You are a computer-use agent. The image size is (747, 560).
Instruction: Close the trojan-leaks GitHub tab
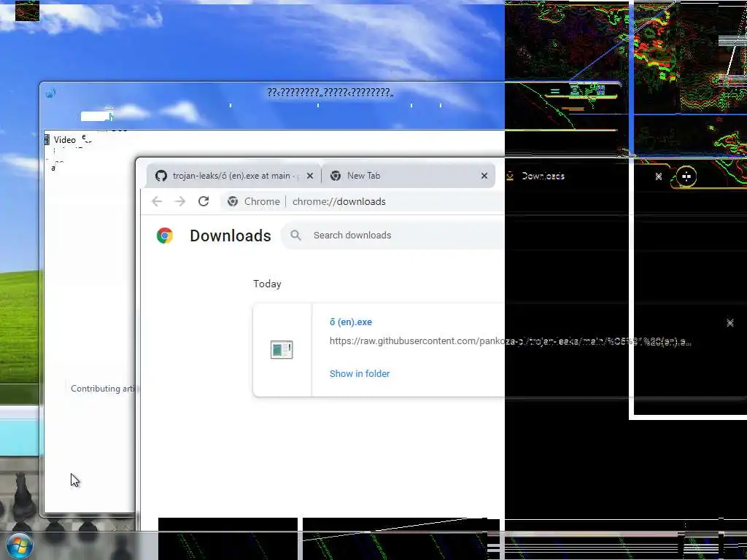tap(310, 176)
